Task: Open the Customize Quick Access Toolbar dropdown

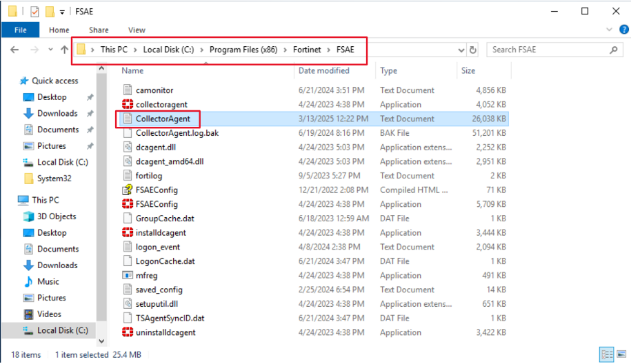Action: pos(62,12)
